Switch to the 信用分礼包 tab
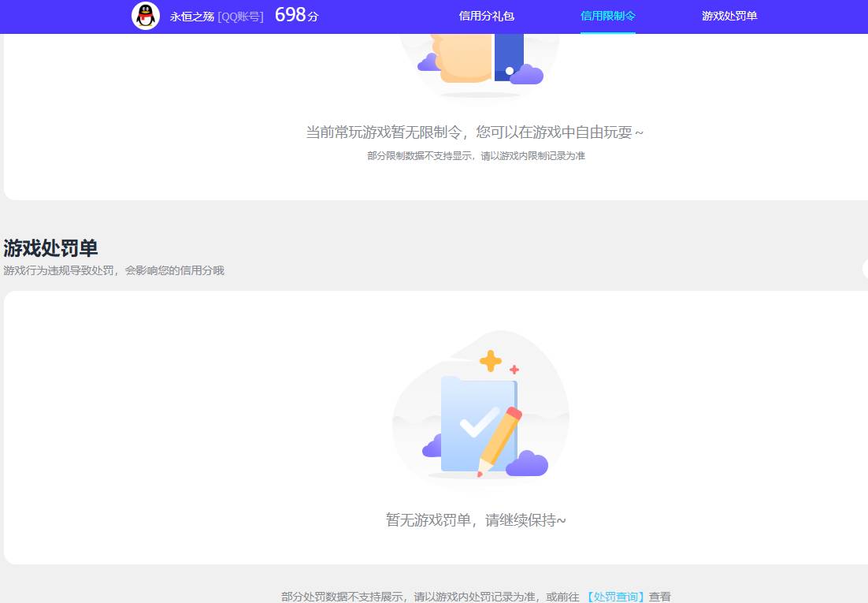Viewport: 868px width, 603px height. click(x=485, y=16)
